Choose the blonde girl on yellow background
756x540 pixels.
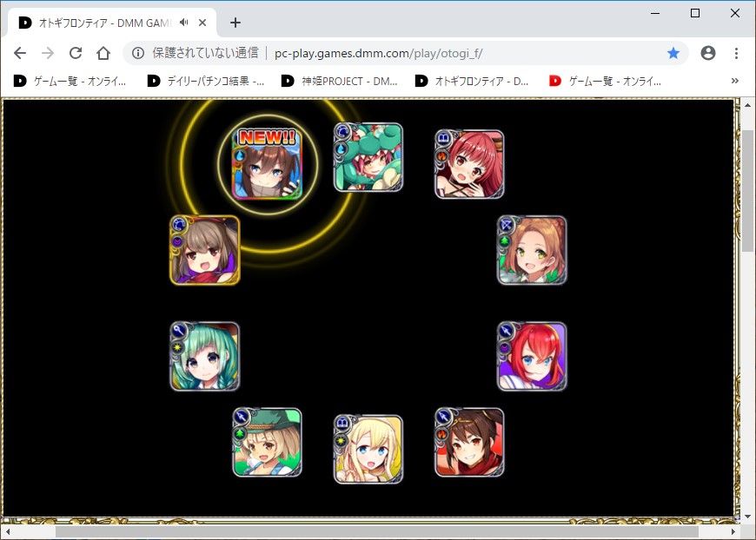[x=368, y=450]
